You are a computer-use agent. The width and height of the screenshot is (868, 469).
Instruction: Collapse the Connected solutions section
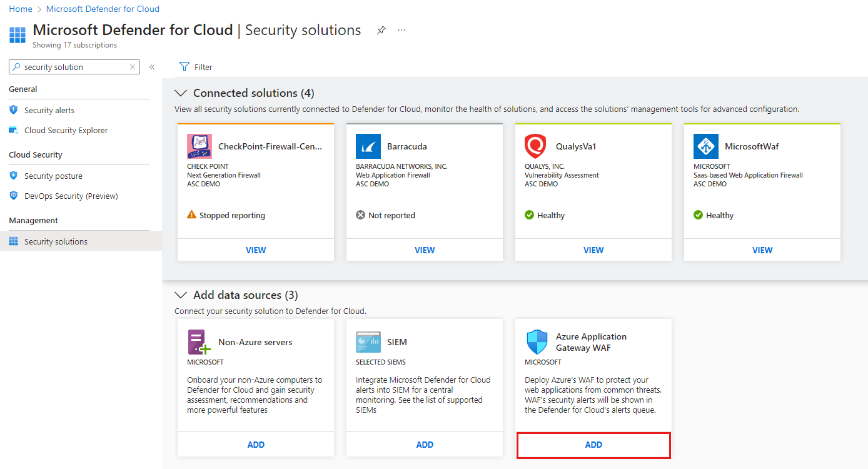coord(181,93)
